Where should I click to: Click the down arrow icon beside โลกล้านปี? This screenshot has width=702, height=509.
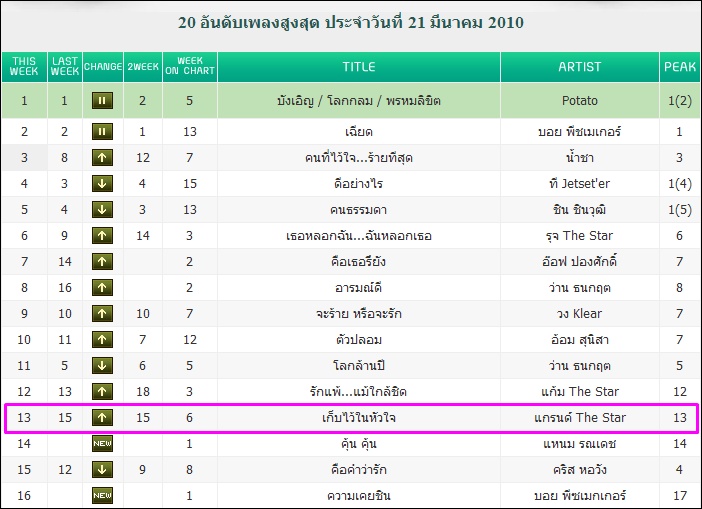[102, 366]
